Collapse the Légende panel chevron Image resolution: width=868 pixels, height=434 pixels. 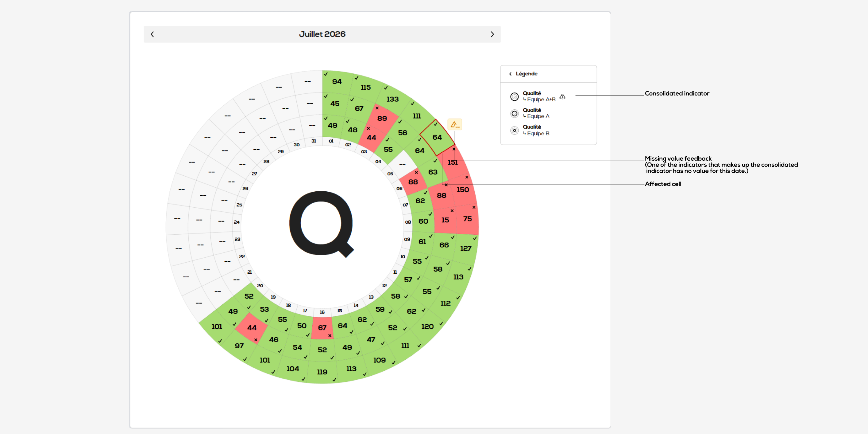tap(510, 74)
